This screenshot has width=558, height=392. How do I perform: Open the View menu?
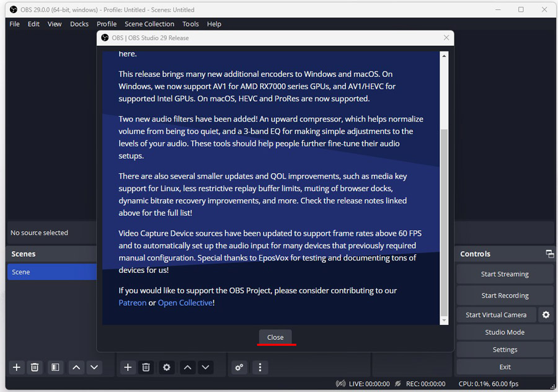55,24
